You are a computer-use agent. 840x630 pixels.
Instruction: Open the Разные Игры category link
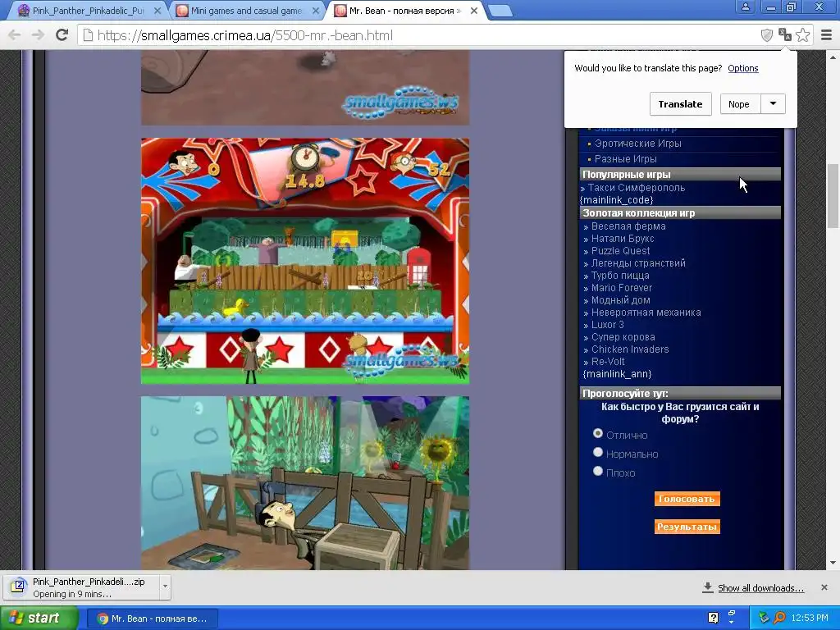(625, 159)
